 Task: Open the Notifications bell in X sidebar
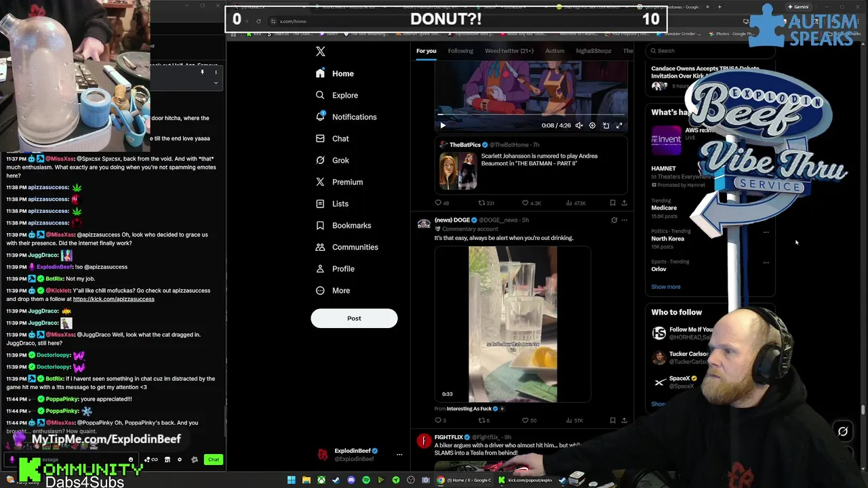[x=346, y=117]
